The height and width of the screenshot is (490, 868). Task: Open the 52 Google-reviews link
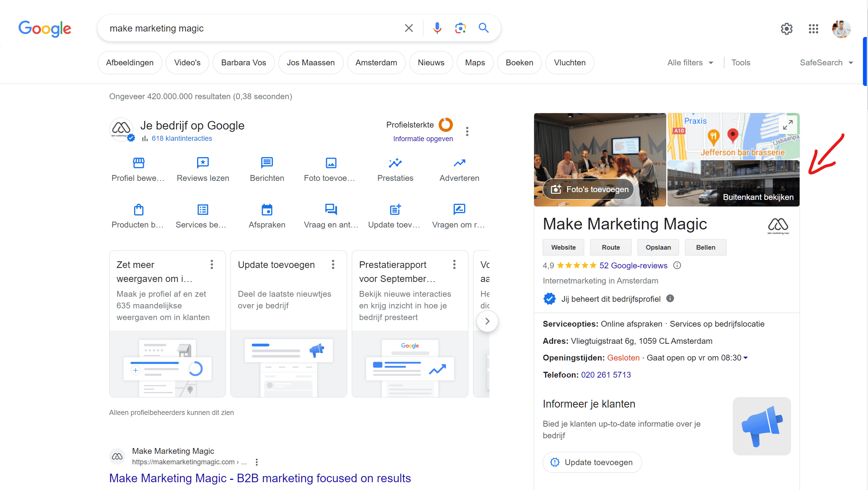click(633, 265)
